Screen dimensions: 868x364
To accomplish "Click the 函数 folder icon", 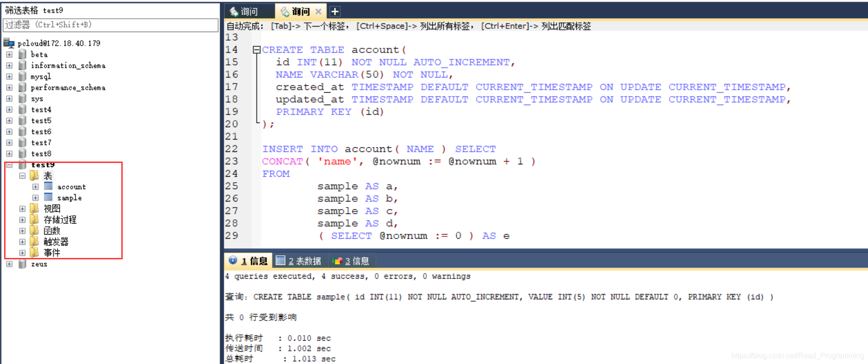I will [34, 230].
